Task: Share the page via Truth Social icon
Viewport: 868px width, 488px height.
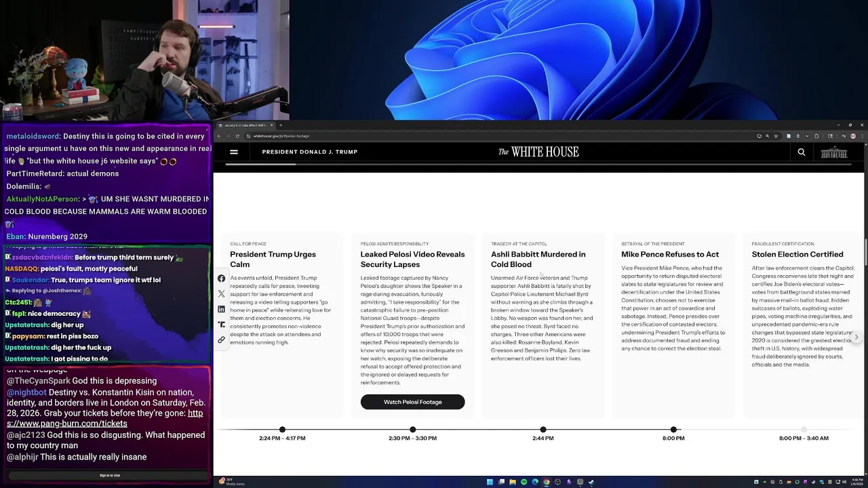Action: 221,325
